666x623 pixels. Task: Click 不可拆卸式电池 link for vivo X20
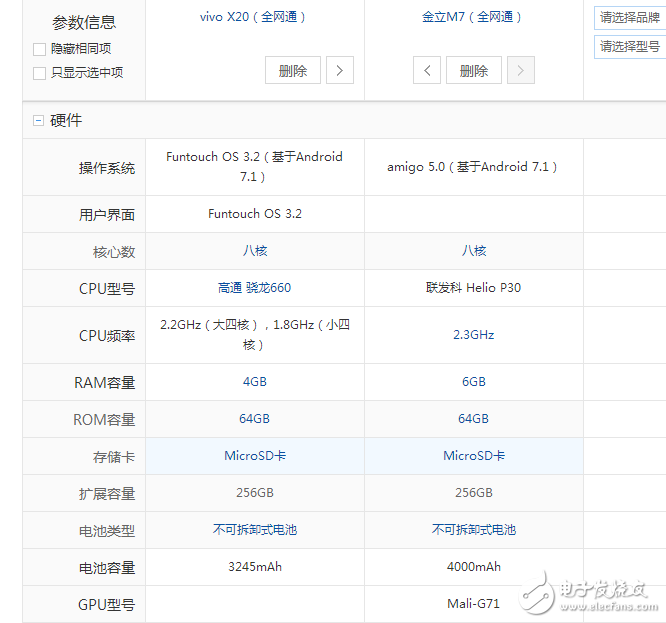click(x=255, y=530)
